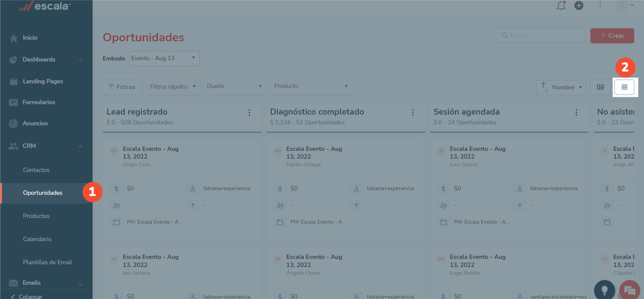The width and height of the screenshot is (644, 299).
Task: Click the Filtros button
Action: (122, 87)
